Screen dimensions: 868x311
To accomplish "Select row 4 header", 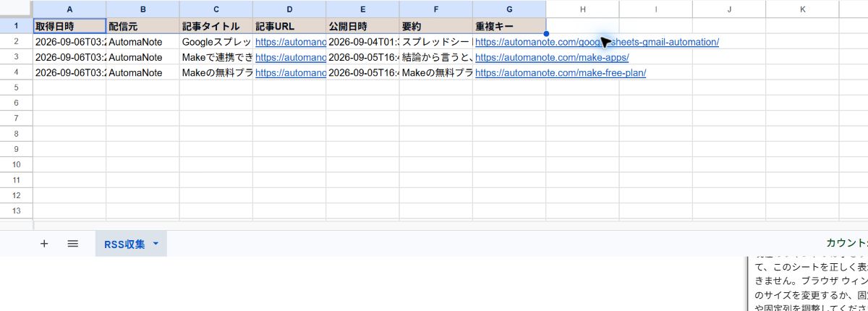I will point(16,72).
